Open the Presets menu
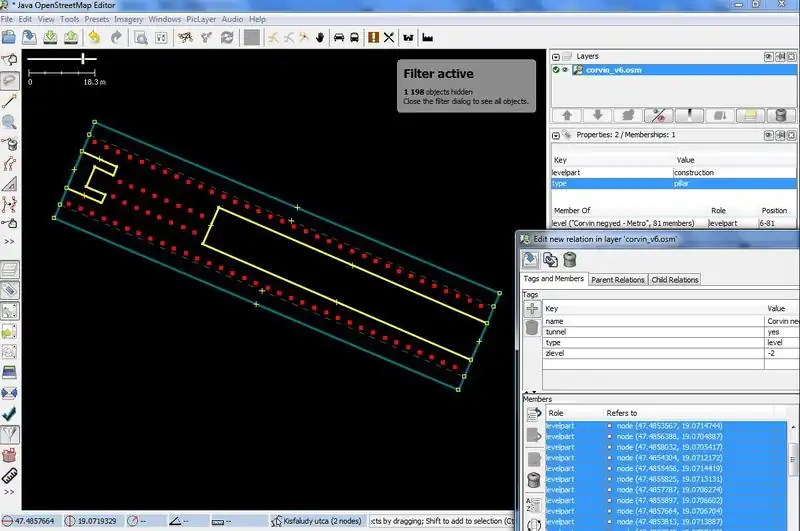This screenshot has width=800, height=531. tap(97, 19)
